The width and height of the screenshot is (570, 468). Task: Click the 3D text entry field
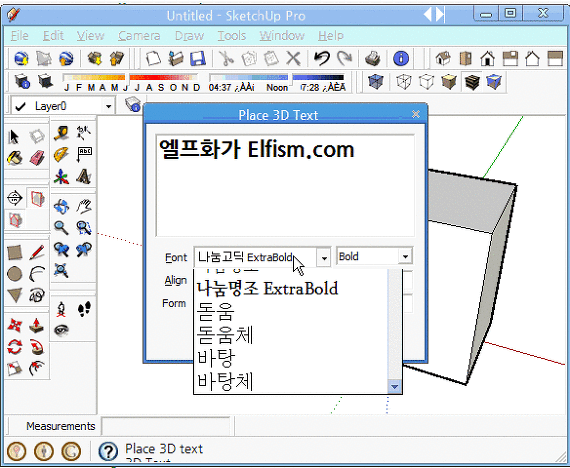click(x=285, y=185)
